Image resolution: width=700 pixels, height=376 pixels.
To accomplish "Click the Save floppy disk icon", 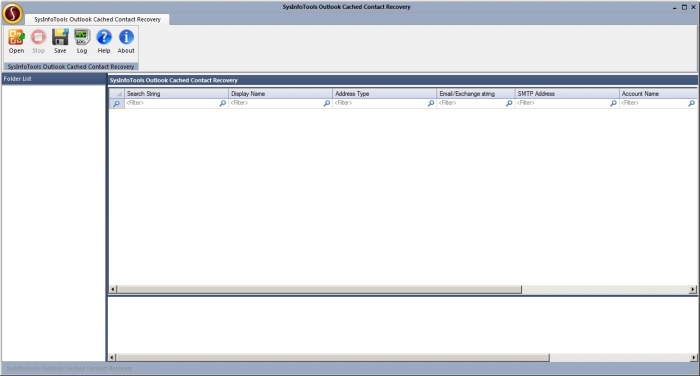I will [x=60, y=38].
